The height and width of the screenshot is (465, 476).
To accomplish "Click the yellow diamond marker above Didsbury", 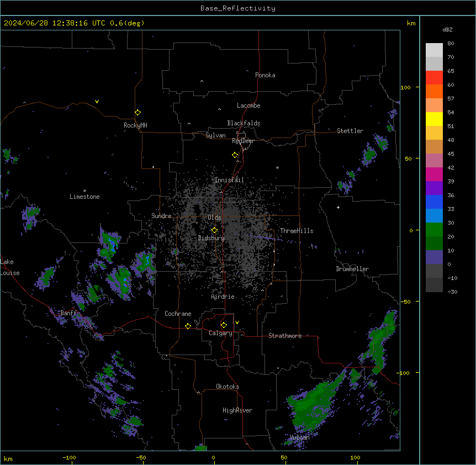I will coord(214,230).
